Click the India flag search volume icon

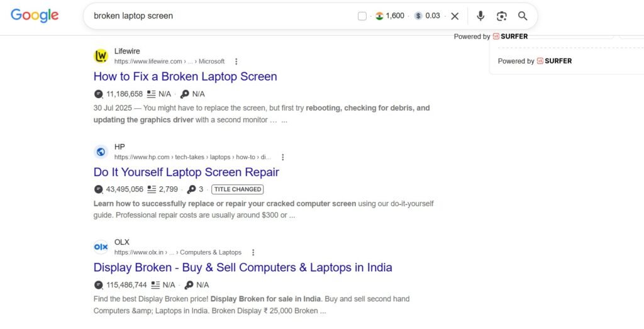pos(379,16)
